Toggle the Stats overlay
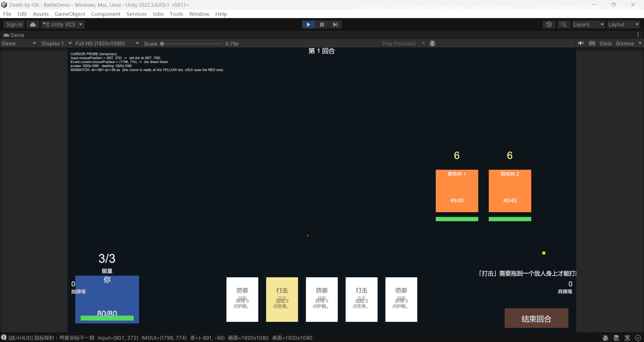 [x=605, y=44]
